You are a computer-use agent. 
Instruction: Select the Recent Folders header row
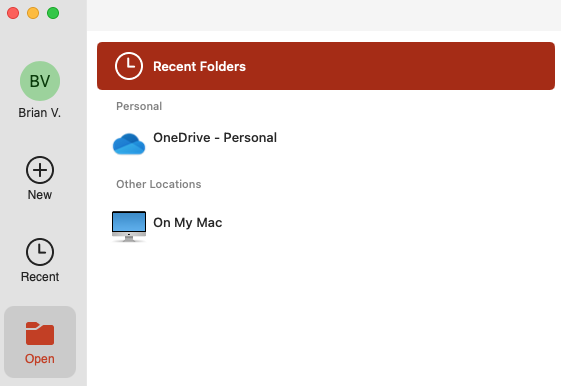326,66
